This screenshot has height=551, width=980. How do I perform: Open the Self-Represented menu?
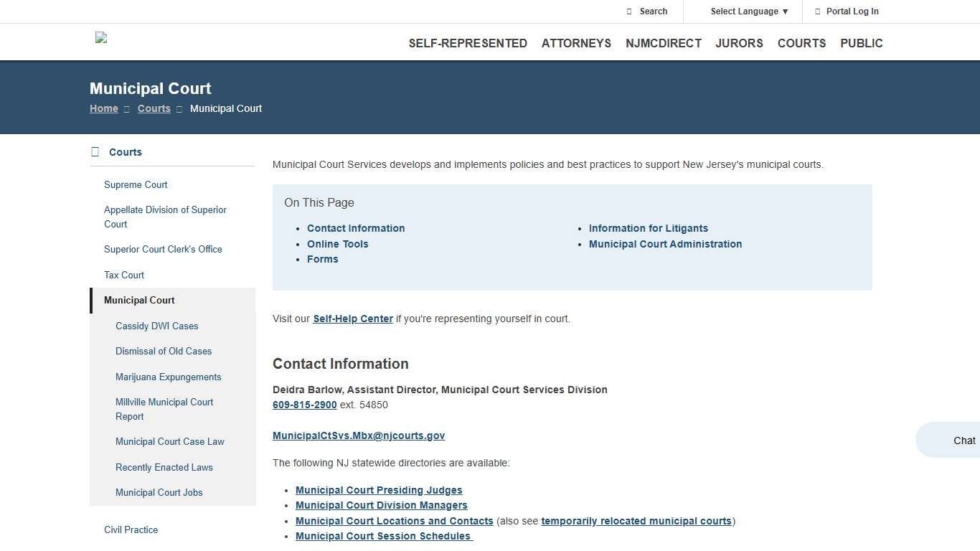(x=468, y=43)
